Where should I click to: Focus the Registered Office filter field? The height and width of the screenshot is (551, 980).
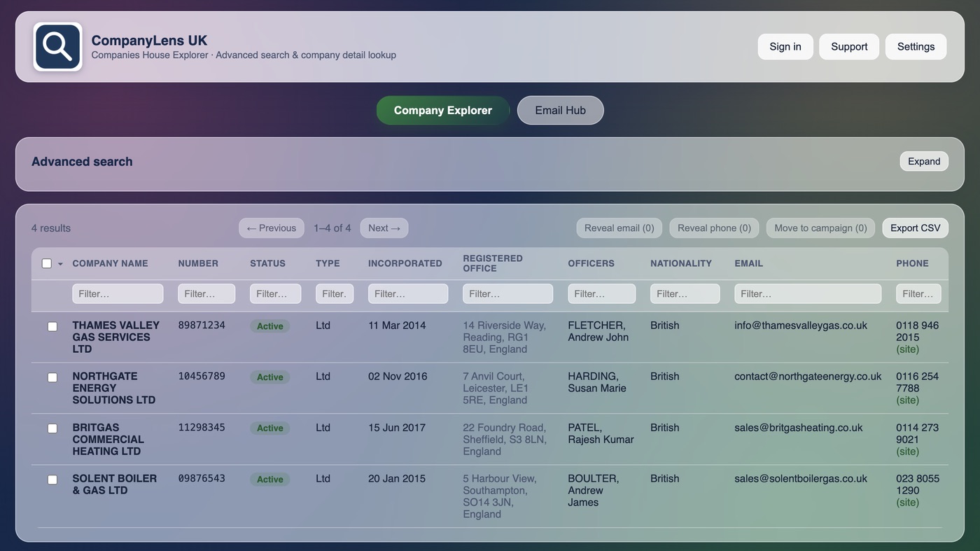[507, 294]
